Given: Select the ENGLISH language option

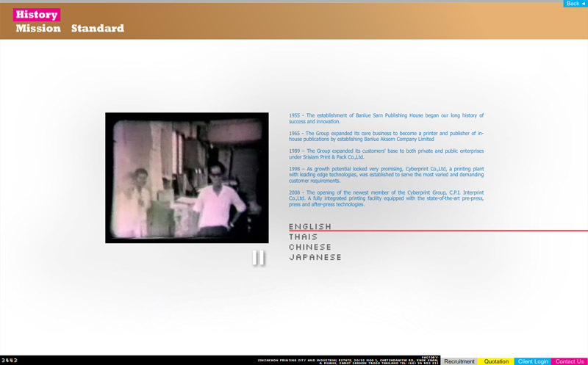Looking at the screenshot, I should [310, 226].
